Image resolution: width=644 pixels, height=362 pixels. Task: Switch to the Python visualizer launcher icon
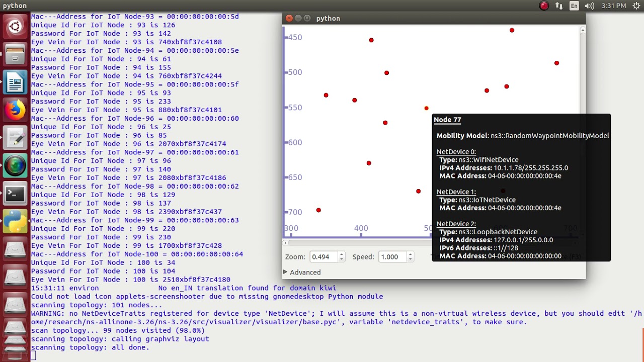point(15,221)
